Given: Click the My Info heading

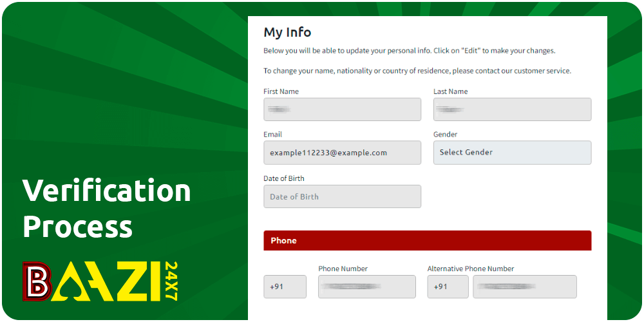Looking at the screenshot, I should [287, 32].
